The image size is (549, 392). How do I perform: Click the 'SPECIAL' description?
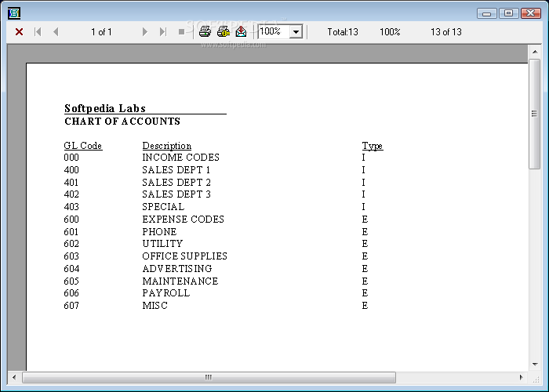(x=163, y=207)
